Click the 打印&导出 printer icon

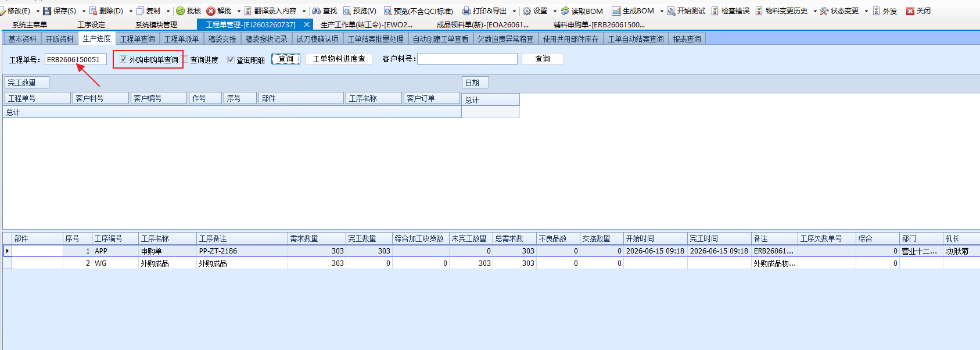click(x=466, y=11)
